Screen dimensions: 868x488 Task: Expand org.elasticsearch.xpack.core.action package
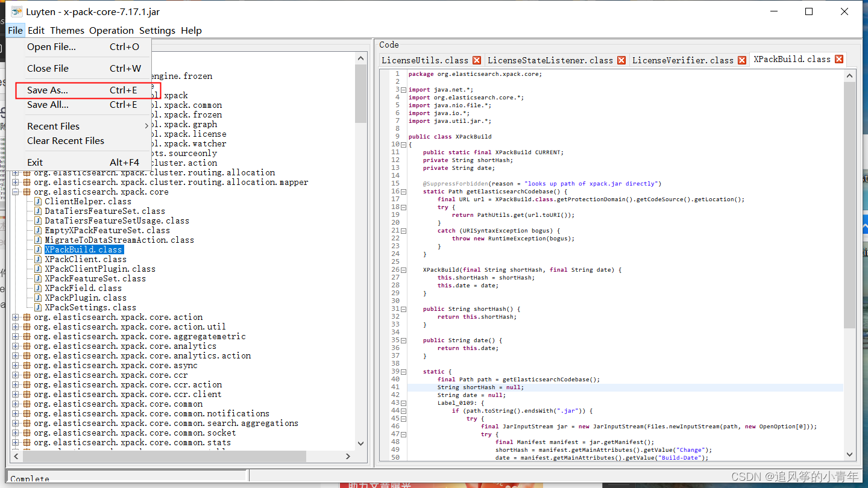[x=16, y=318]
